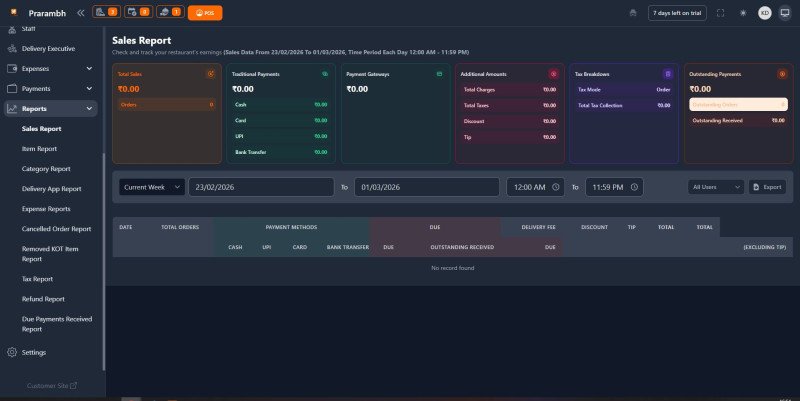
Task: Click the Tip row in Additional Amounts
Action: pos(510,137)
